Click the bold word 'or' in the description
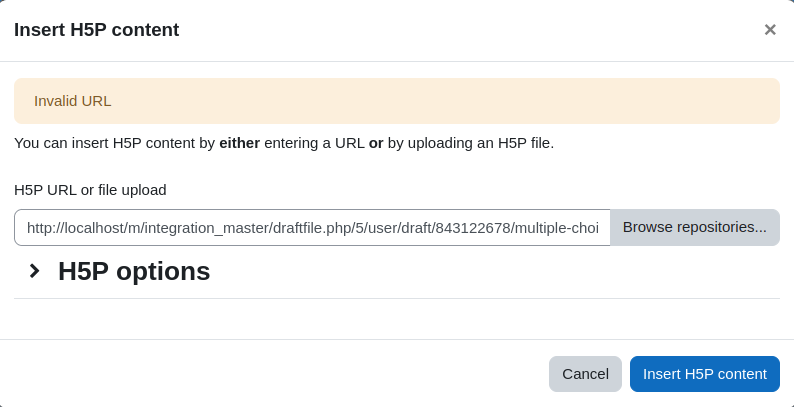The width and height of the screenshot is (794, 407). 376,143
